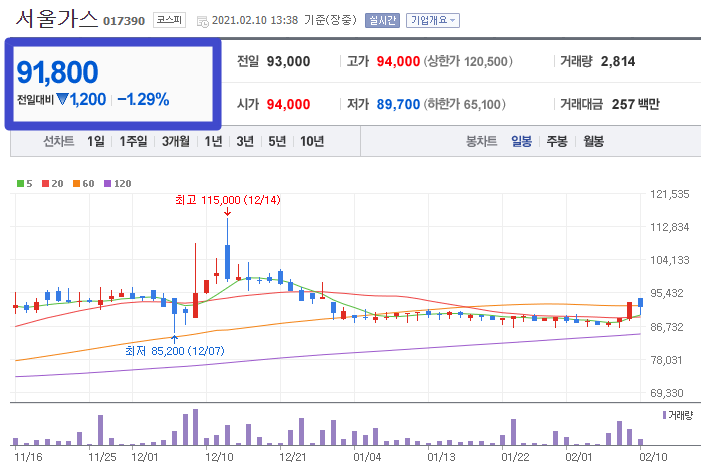Click the date clock icon
Screen dimensions: 701x474
(x=202, y=21)
